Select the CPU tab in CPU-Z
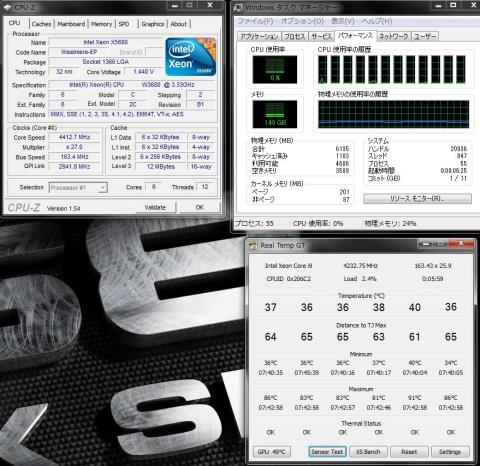480x466 pixels. pos(14,23)
